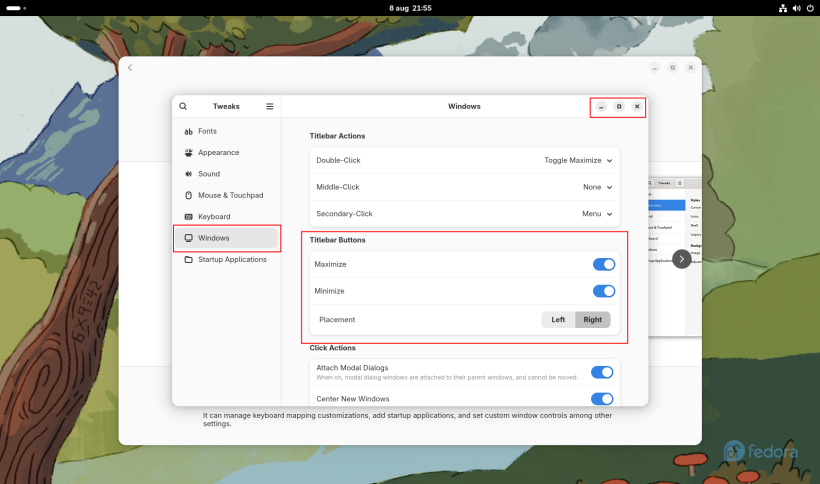This screenshot has width=820, height=484.
Task: Minimize the Tweaks window
Action: pos(601,107)
